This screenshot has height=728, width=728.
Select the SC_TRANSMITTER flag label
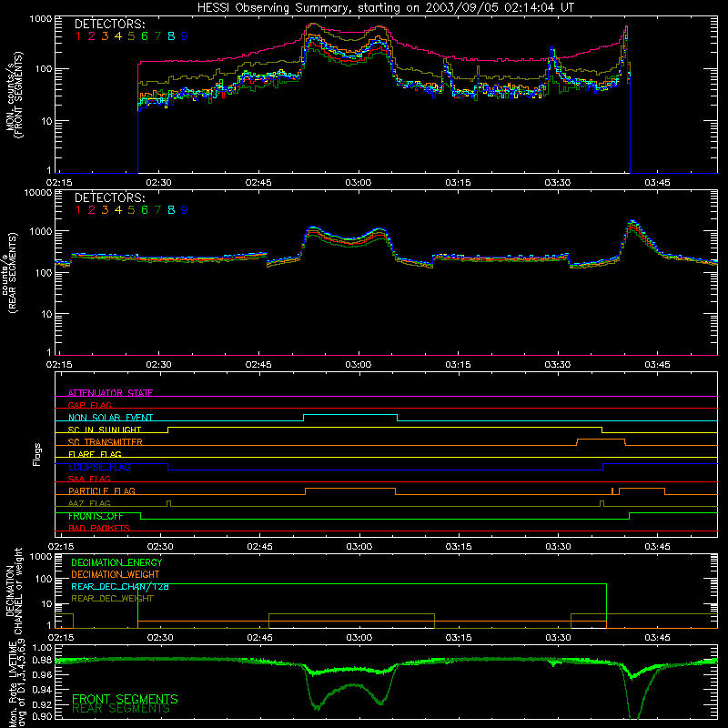coord(106,442)
